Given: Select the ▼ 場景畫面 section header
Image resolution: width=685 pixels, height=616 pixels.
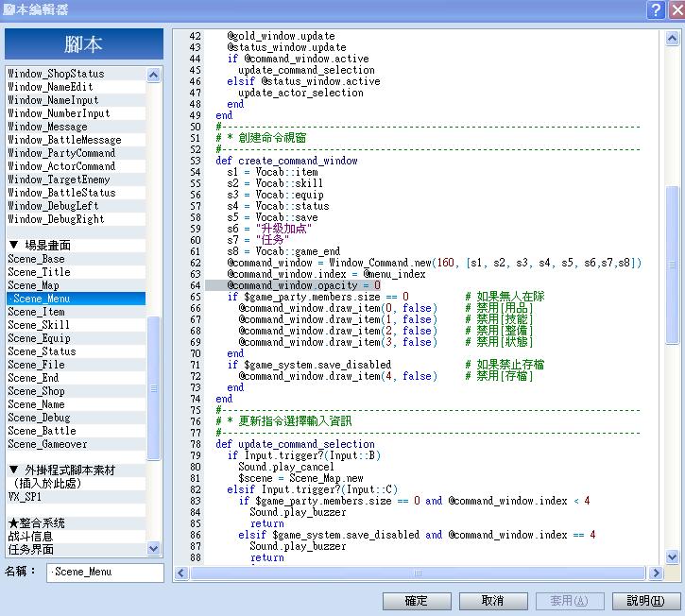Looking at the screenshot, I should 76,245.
